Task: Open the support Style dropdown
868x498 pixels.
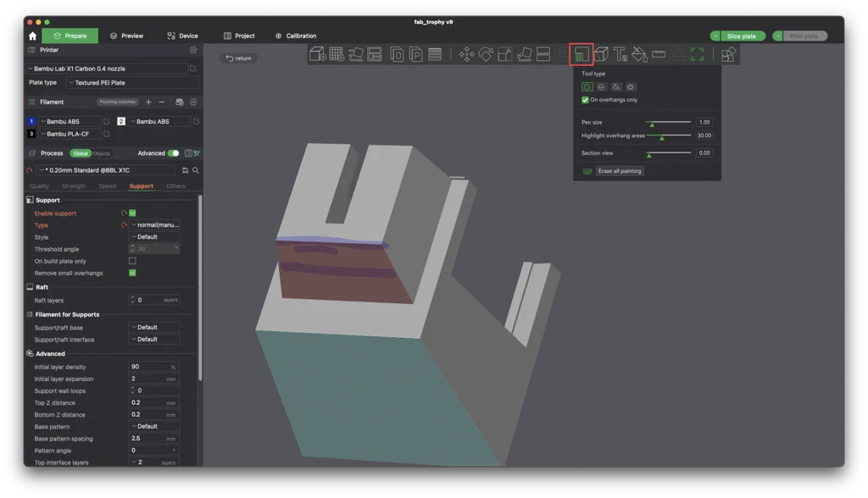Action: [x=154, y=237]
